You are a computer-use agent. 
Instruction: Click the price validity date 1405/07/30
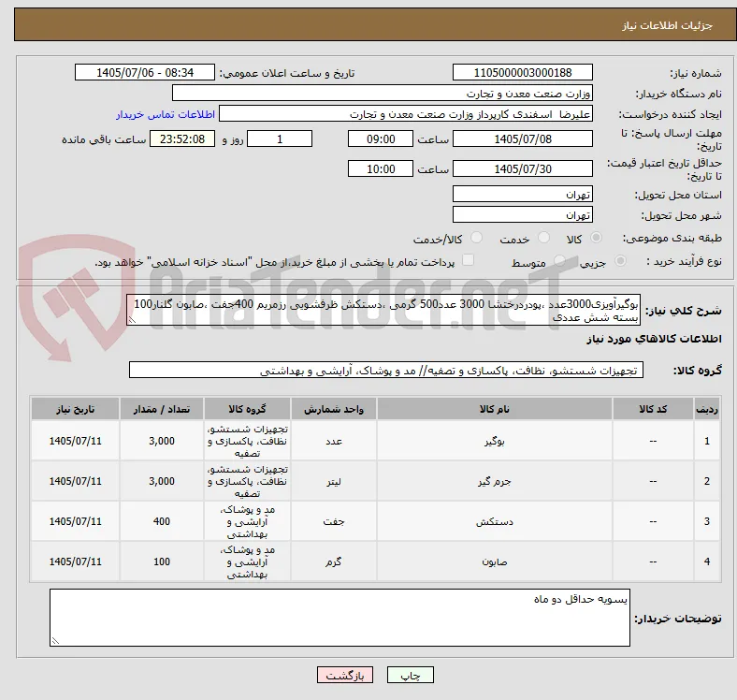(523, 168)
